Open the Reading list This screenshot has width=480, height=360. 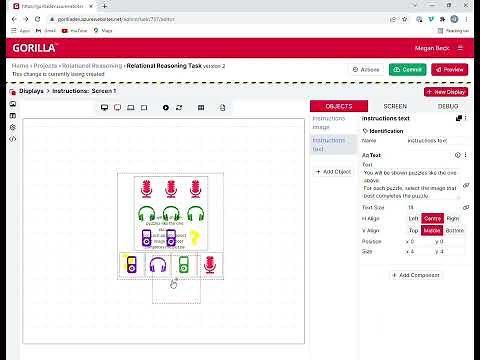pyautogui.click(x=453, y=31)
